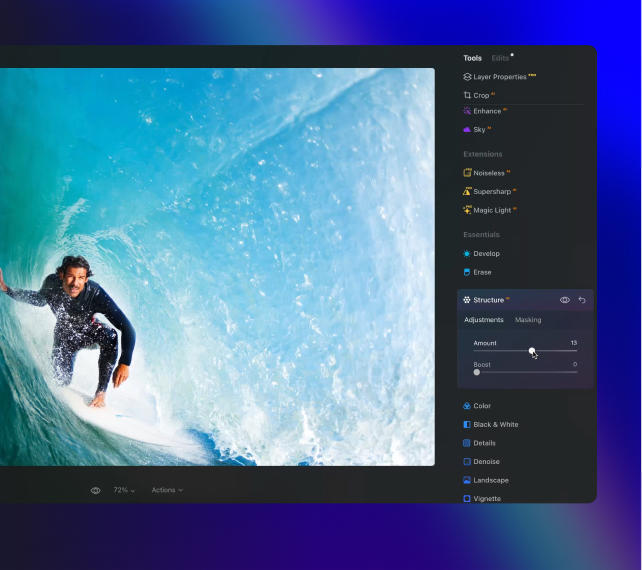642x570 pixels.
Task: Click the surfer photo on the canvas
Action: pos(217,267)
